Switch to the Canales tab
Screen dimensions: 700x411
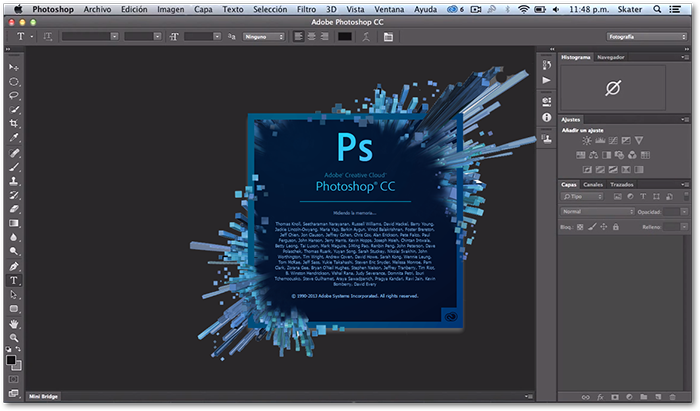coord(593,185)
